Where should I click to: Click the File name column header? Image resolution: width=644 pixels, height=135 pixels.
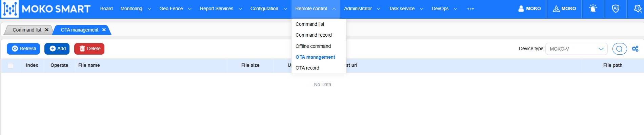[89, 65]
